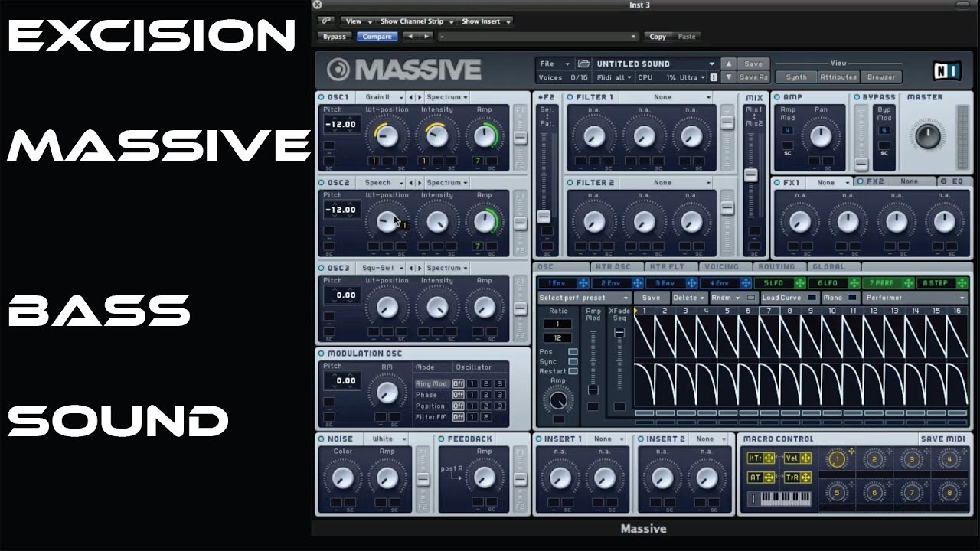
Task: Click the KTr macro source handle
Action: (770, 458)
